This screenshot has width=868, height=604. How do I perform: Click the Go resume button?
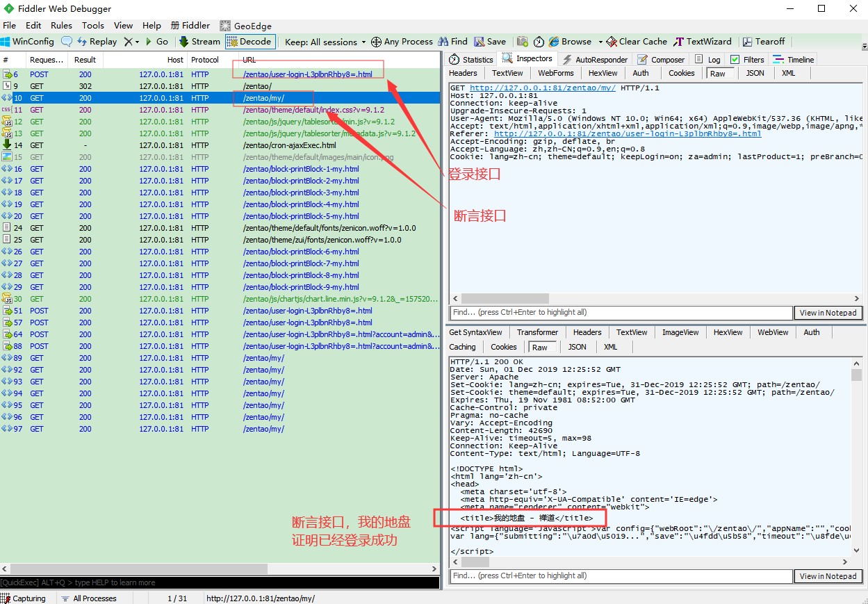[x=156, y=42]
